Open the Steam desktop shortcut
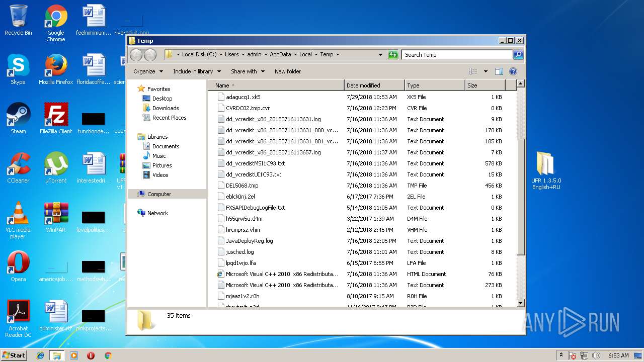The width and height of the screenshot is (644, 362). (x=18, y=119)
